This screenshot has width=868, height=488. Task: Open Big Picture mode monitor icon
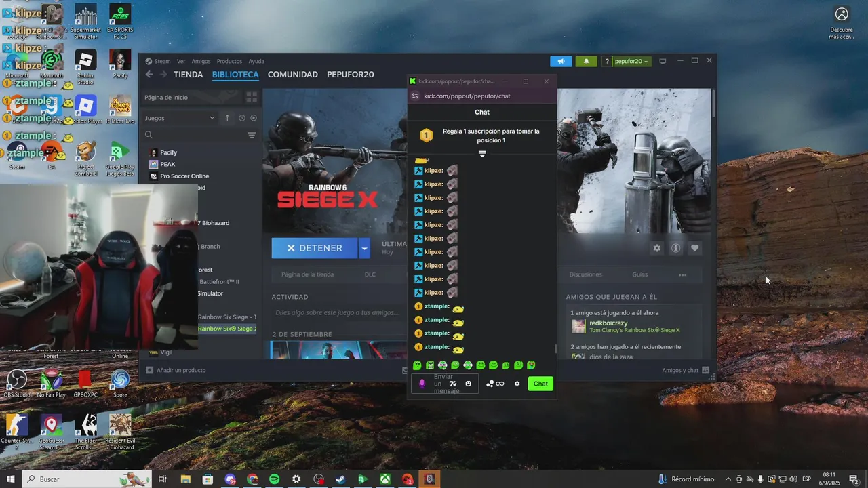(x=663, y=61)
